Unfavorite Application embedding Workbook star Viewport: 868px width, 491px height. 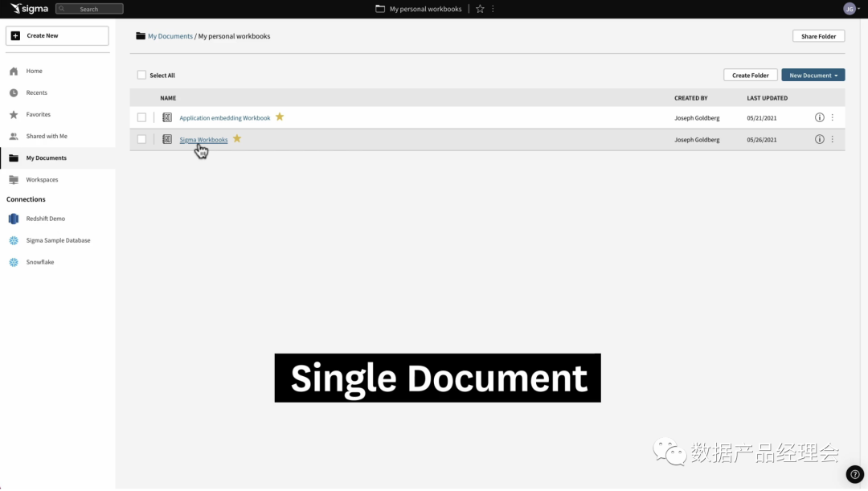[280, 117]
